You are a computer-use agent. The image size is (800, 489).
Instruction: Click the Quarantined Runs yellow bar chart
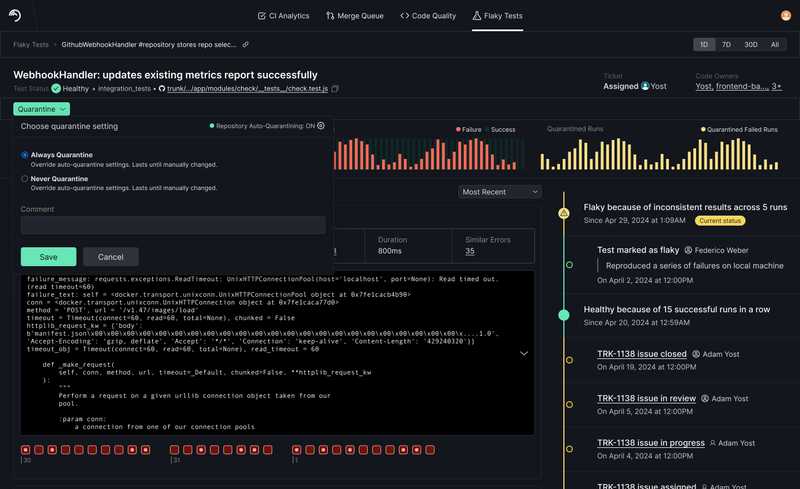tap(659, 154)
